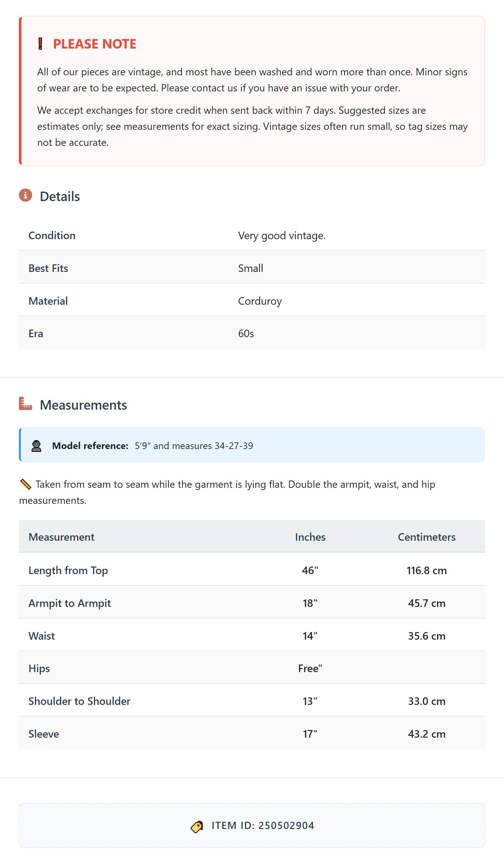Screen dimensions: 504x864
Task: Click the Inches column header
Action: pyautogui.click(x=310, y=537)
